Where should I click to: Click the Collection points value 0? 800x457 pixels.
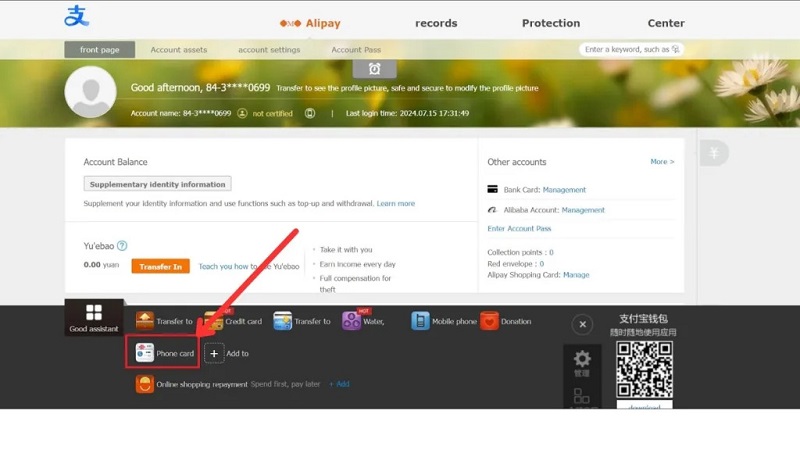(551, 252)
